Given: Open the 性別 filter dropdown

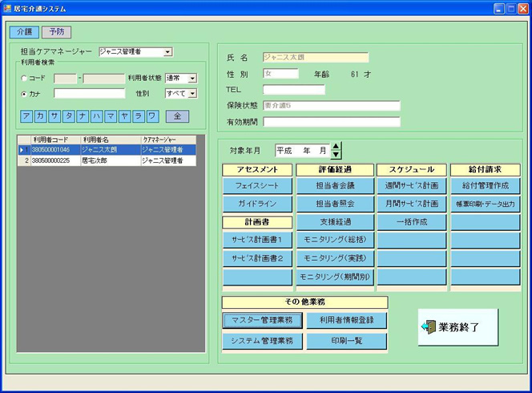Looking at the screenshot, I should pos(192,94).
